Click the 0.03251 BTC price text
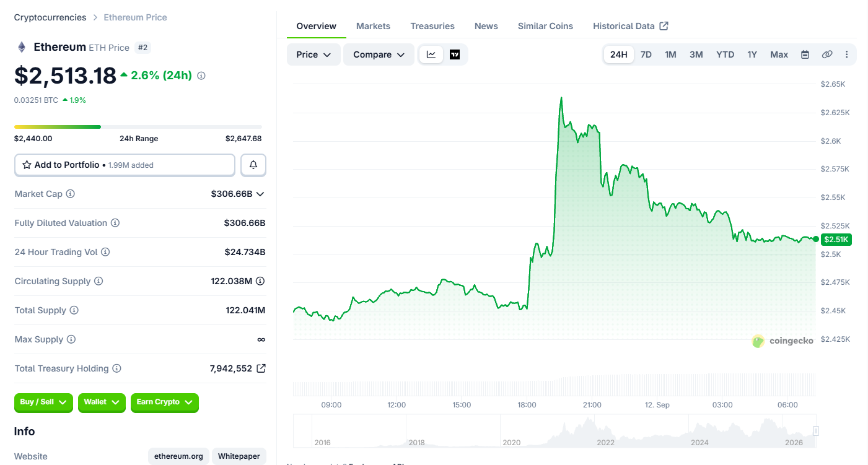Image resolution: width=868 pixels, height=465 pixels. 37,100
